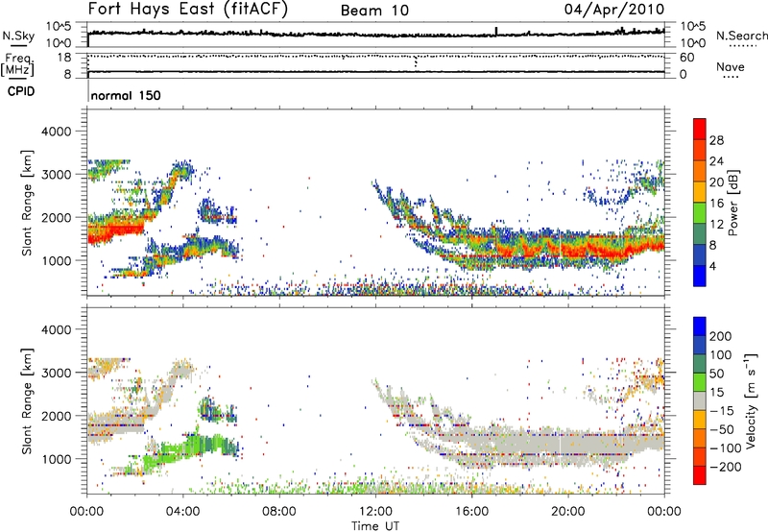Click the noise spike near 17:00 in top panel

click(x=496, y=31)
